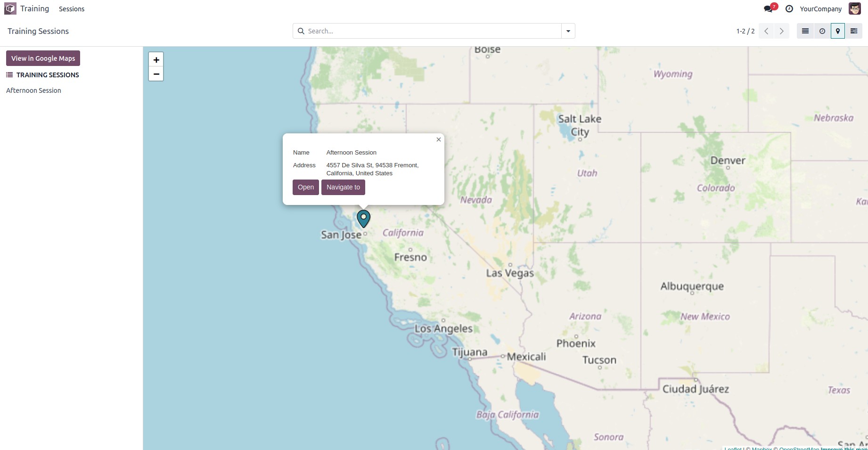Zoom in on the map
Screen dimensions: 868x450
tap(156, 60)
